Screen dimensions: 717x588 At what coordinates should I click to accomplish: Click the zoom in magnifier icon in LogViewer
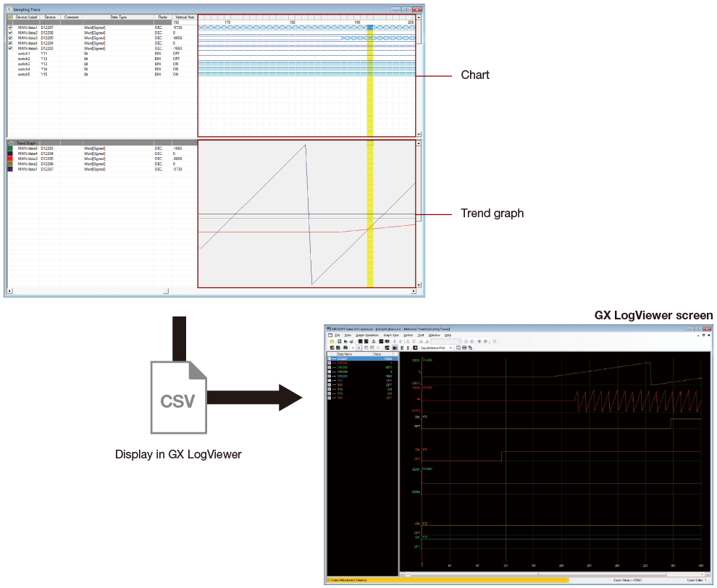point(472,341)
